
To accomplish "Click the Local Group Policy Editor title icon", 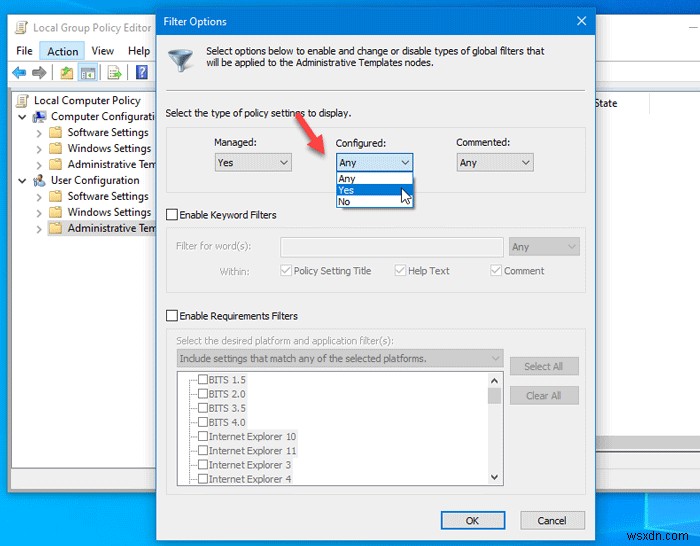I will (x=21, y=28).
